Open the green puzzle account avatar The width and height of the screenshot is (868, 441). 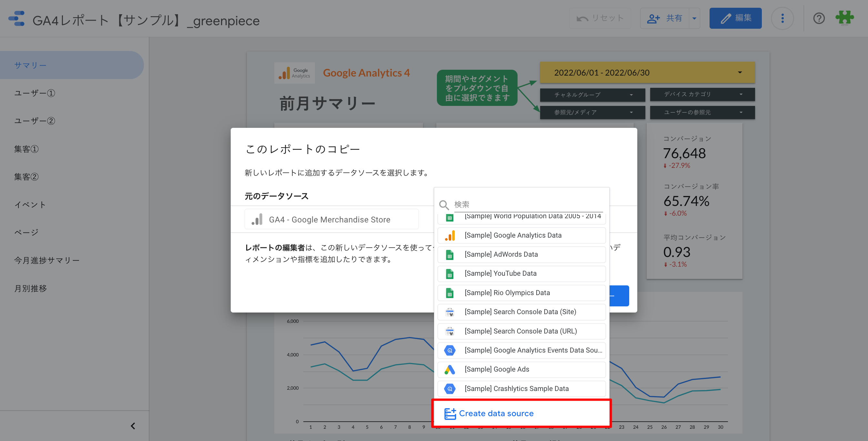coord(844,18)
